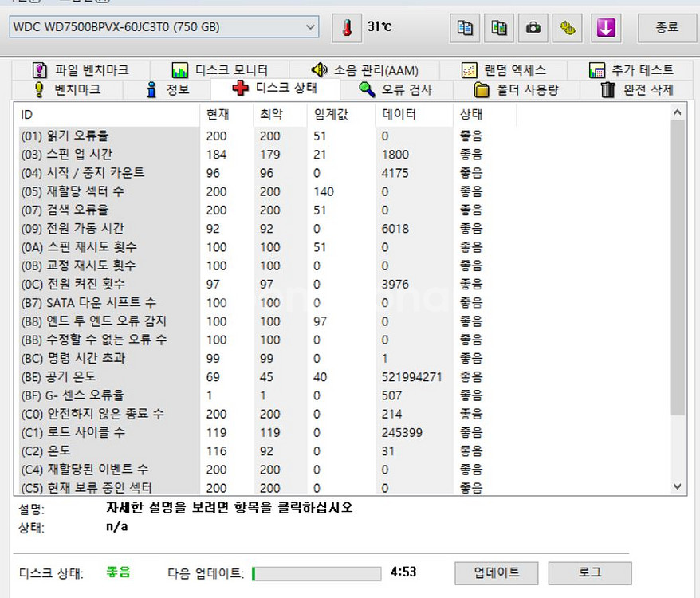Click the 상태 column header
This screenshot has height=598, width=700.
pyautogui.click(x=485, y=115)
